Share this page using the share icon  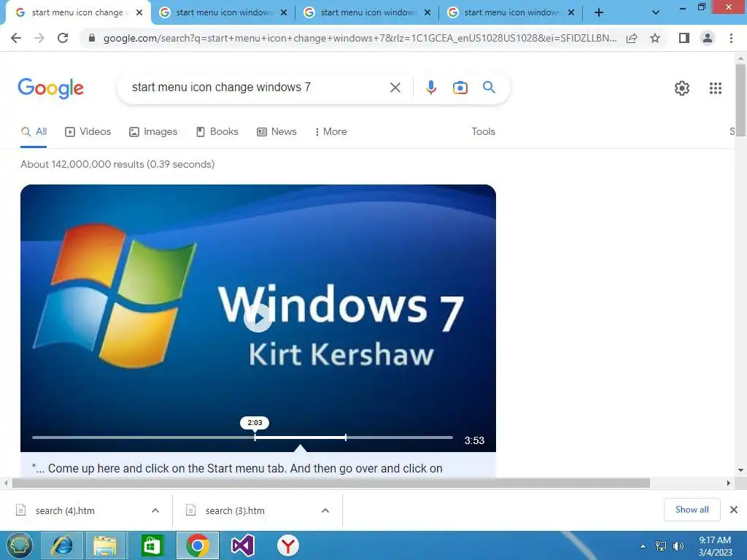632,38
